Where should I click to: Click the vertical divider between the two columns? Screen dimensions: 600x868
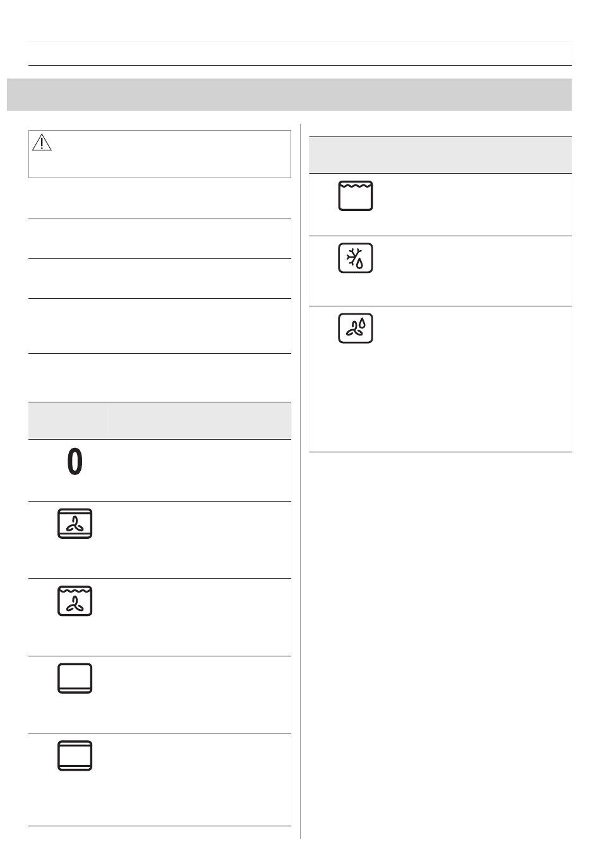pos(301,481)
